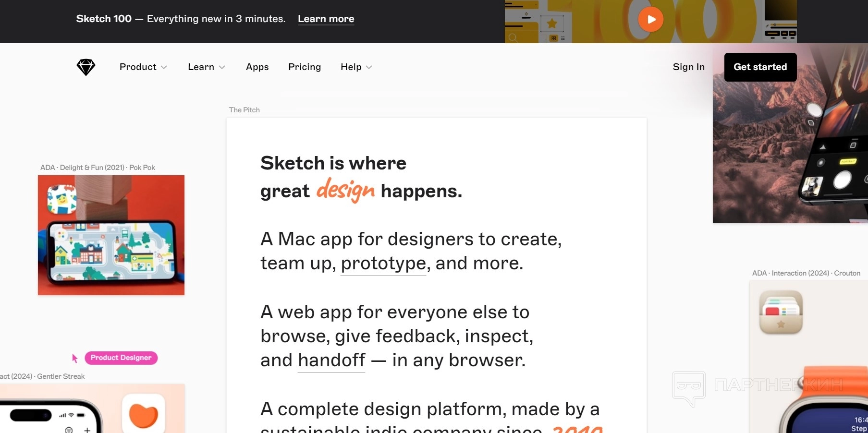Click the Pok Pok app icon
Image resolution: width=868 pixels, height=433 pixels.
61,199
